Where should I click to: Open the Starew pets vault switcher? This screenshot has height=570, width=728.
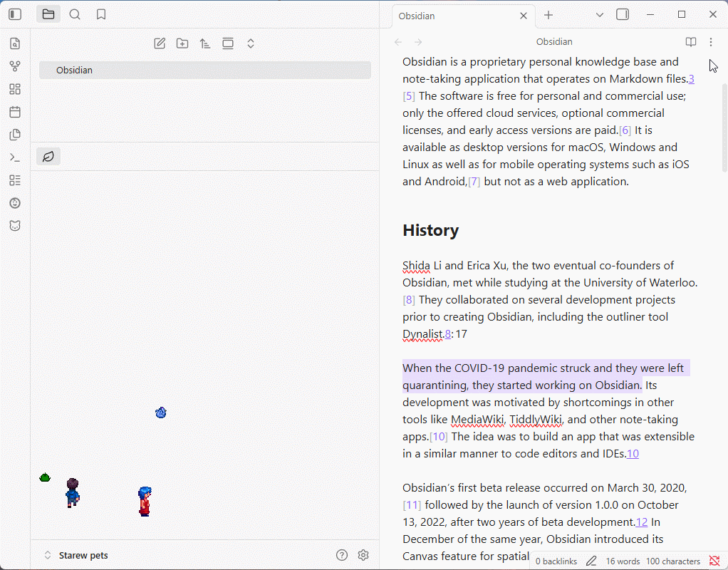coord(77,555)
